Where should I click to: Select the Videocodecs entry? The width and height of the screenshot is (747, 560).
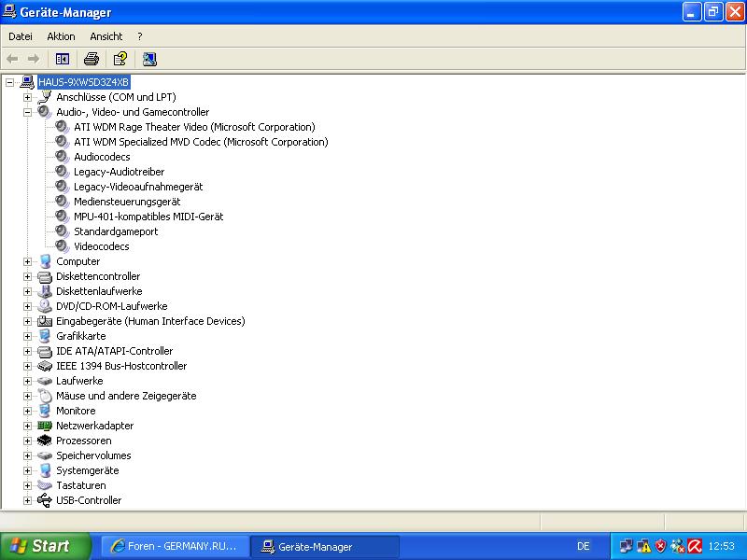pyautogui.click(x=102, y=246)
